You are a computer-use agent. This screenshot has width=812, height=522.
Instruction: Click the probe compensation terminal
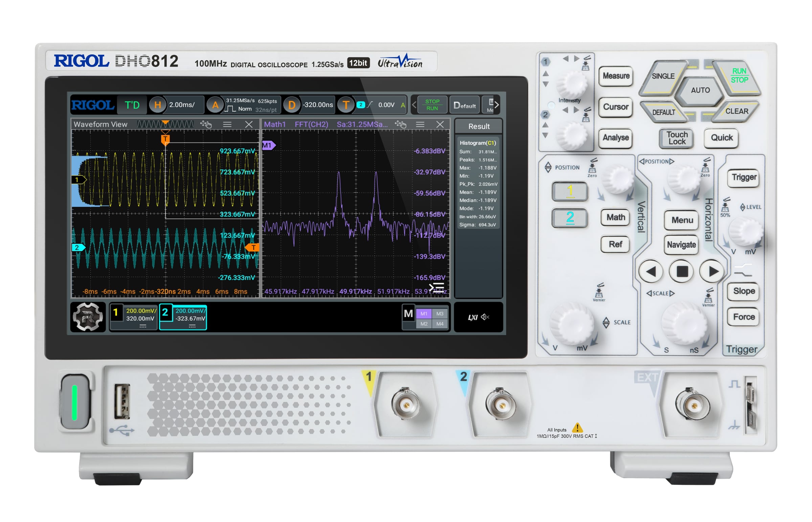[750, 405]
